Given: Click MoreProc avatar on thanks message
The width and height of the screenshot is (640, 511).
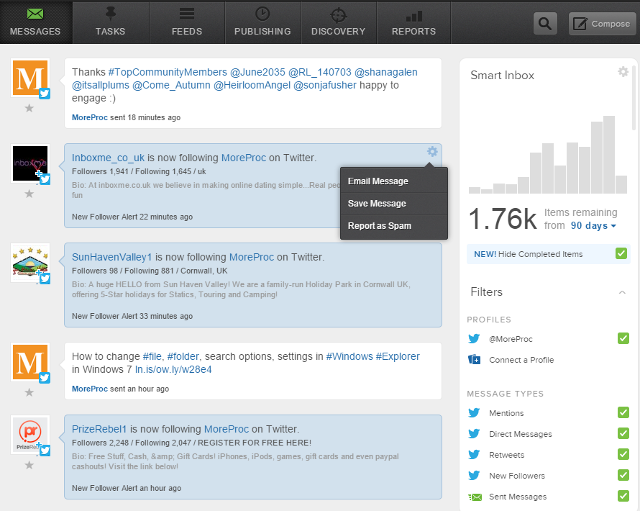Looking at the screenshot, I should [30, 78].
